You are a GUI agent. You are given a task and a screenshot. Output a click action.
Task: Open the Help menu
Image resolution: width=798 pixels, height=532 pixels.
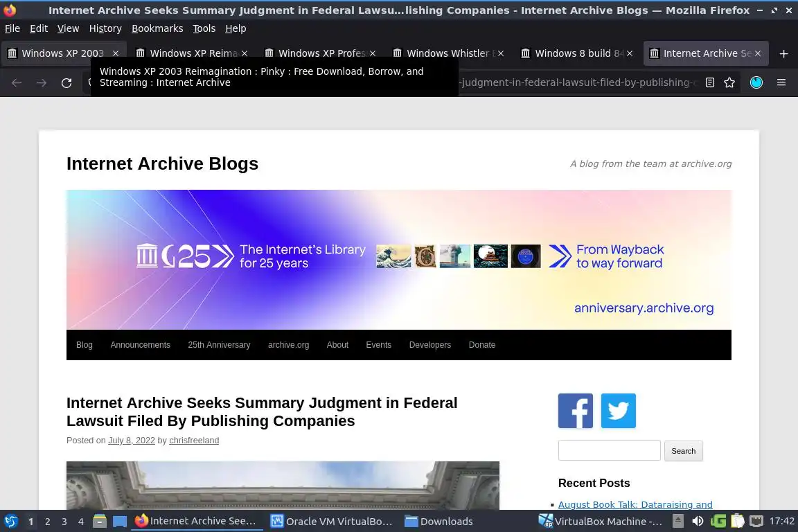[x=236, y=28]
